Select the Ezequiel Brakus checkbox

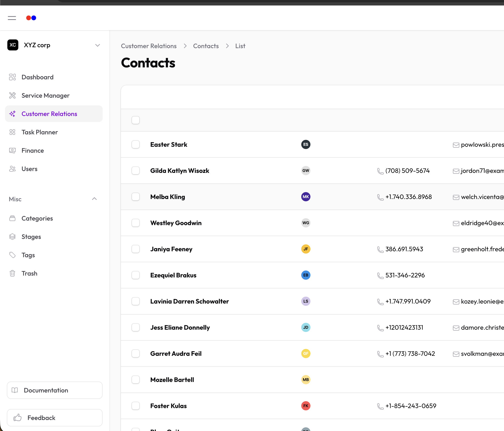(x=135, y=275)
